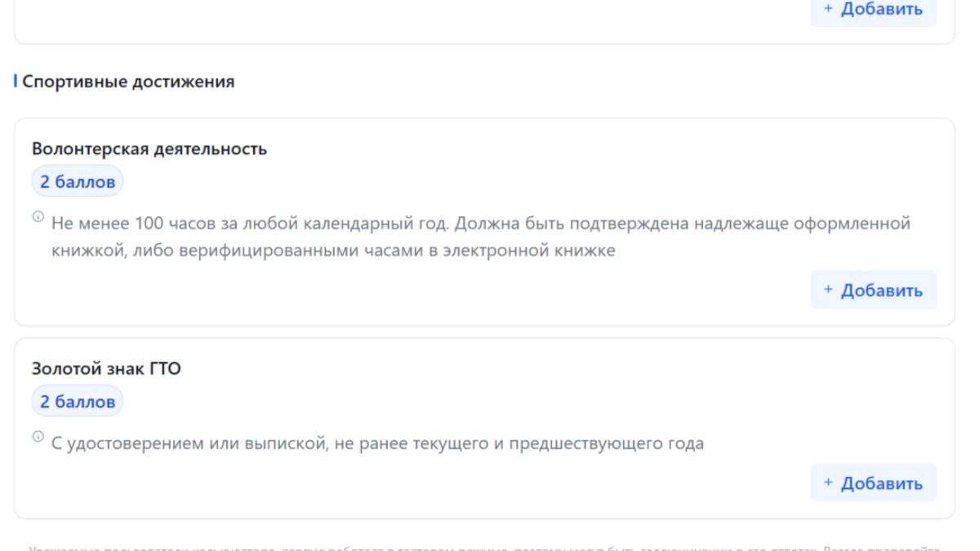Click «Добавить» in the Золотой знак ГТО card
Viewport: 980px width, 551px height.
pyautogui.click(x=873, y=482)
